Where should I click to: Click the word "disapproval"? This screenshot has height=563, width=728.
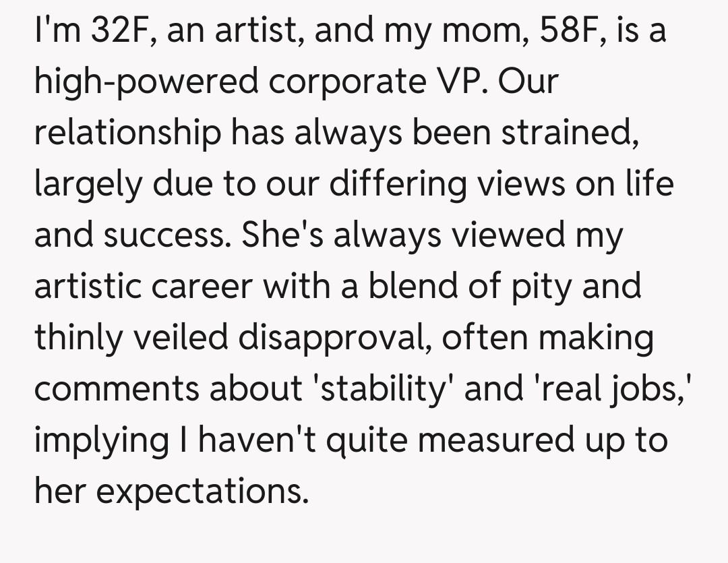point(336,337)
